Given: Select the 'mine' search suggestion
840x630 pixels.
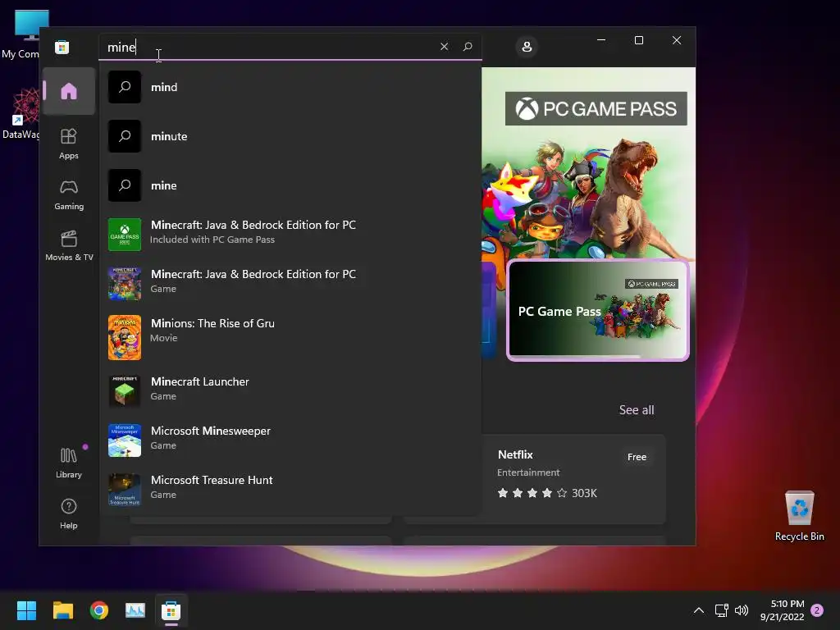Looking at the screenshot, I should (290, 185).
